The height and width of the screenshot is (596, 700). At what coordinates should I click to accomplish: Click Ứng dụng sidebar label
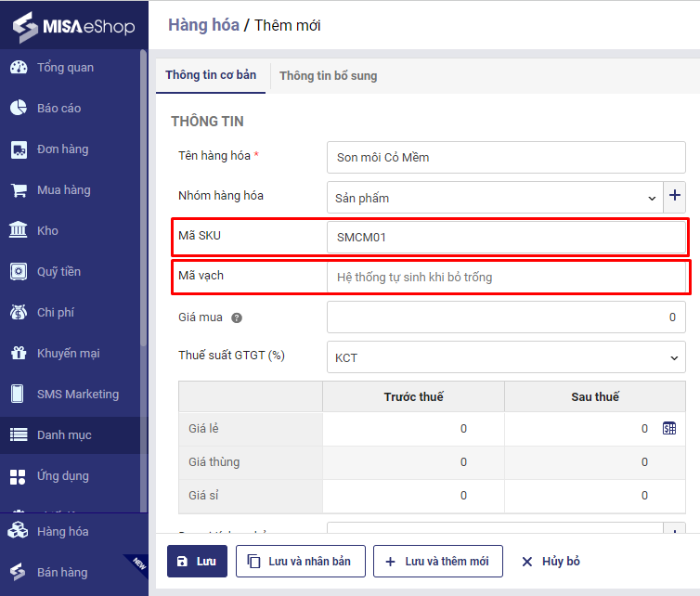pyautogui.click(x=63, y=476)
